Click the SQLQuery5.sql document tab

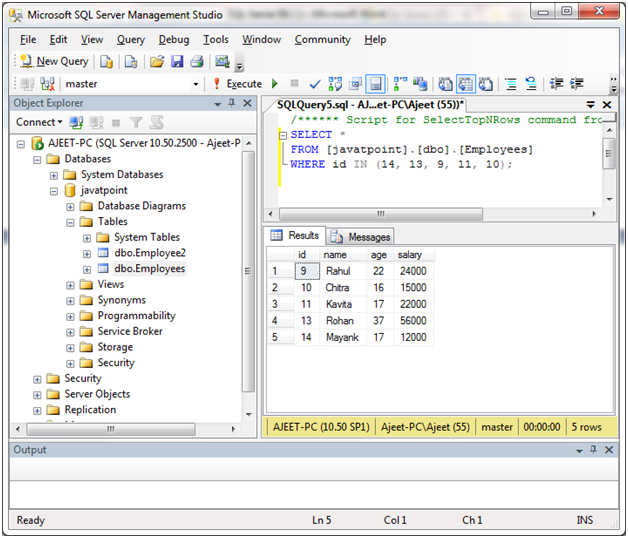pos(370,105)
